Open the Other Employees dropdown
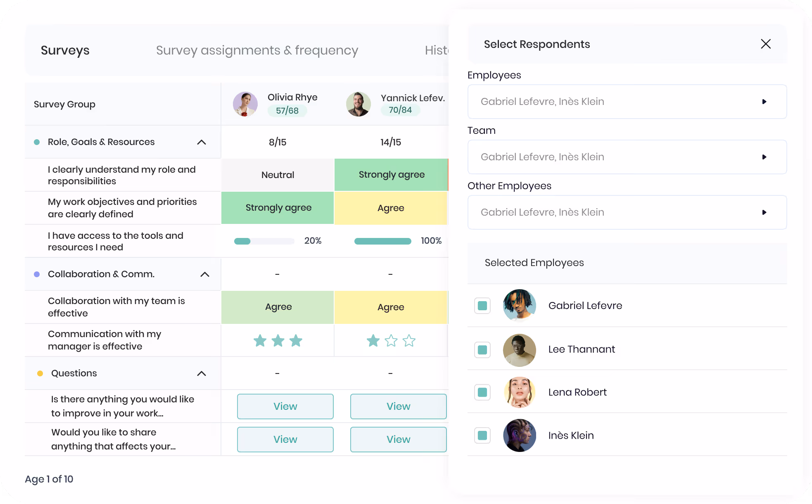This screenshot has height=504, width=812. 627,212
